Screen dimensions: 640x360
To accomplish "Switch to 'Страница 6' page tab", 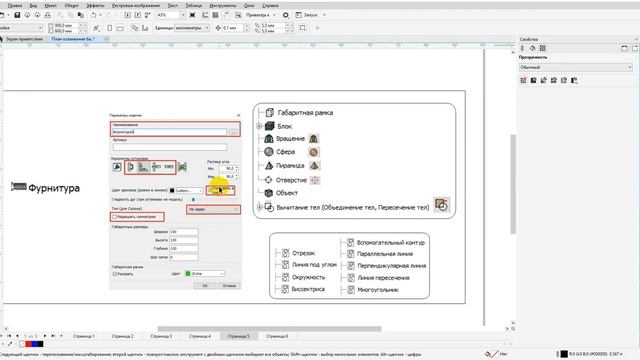I will tap(277, 336).
